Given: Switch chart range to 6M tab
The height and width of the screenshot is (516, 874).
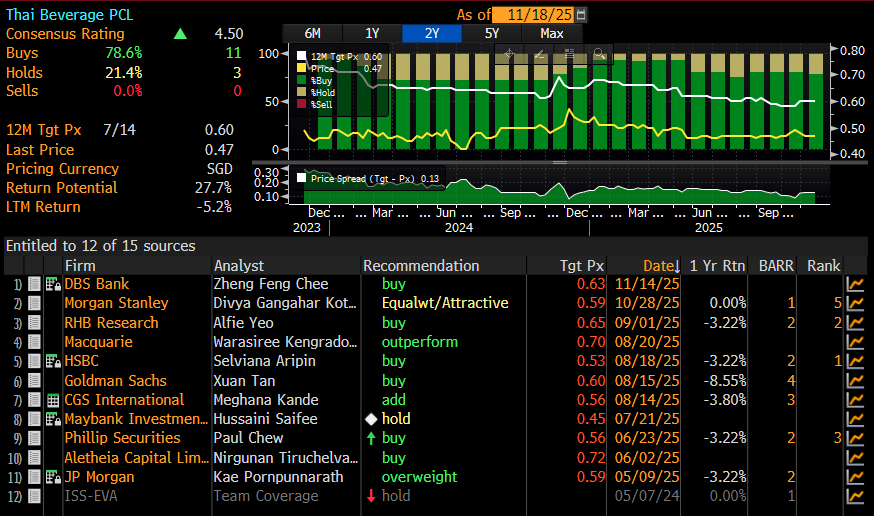Looking at the screenshot, I should point(312,33).
